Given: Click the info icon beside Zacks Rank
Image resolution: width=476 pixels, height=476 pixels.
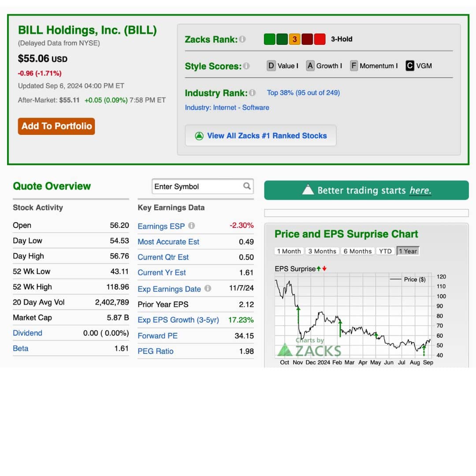Looking at the screenshot, I should 242,39.
